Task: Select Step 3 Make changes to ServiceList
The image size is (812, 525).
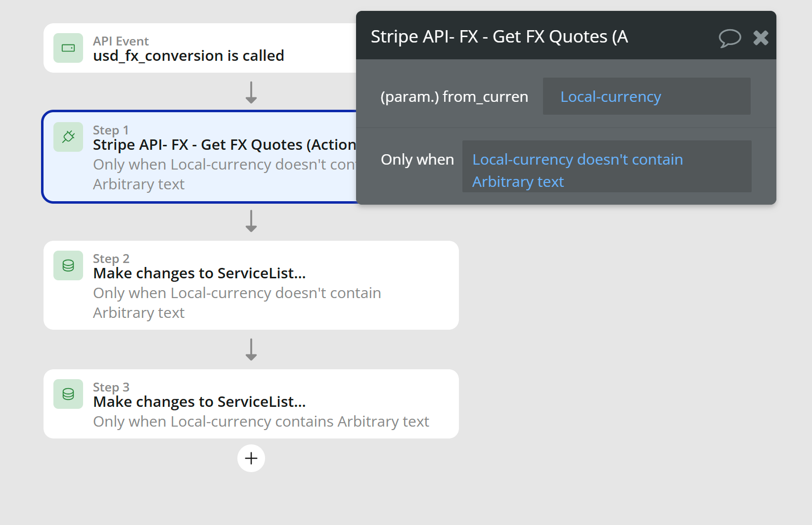Action: pyautogui.click(x=251, y=404)
